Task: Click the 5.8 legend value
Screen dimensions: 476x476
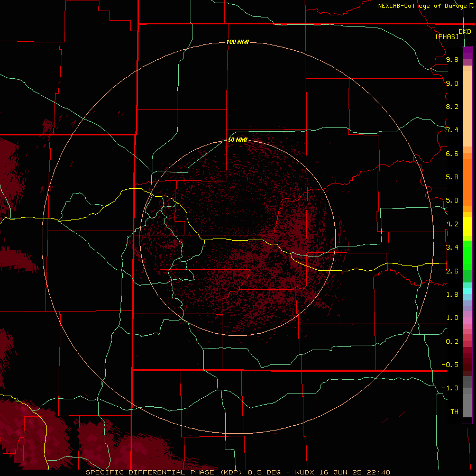Action: coord(452,177)
